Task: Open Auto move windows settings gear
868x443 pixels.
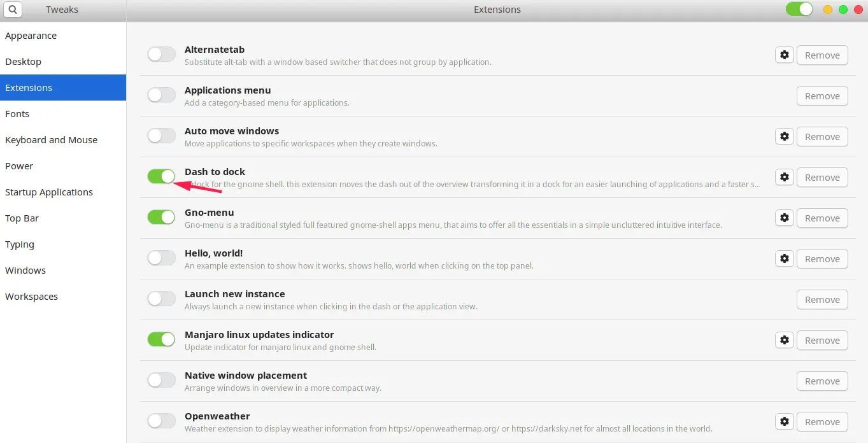Action: [x=785, y=137]
